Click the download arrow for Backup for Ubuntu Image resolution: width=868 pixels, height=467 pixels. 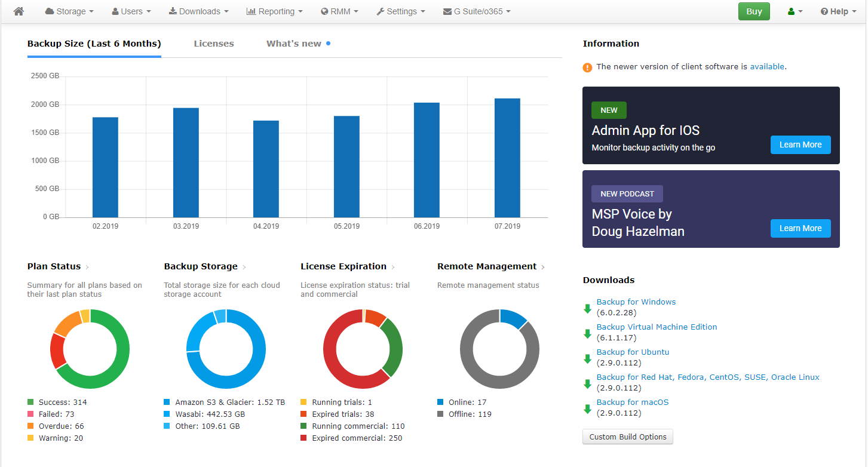pos(587,359)
